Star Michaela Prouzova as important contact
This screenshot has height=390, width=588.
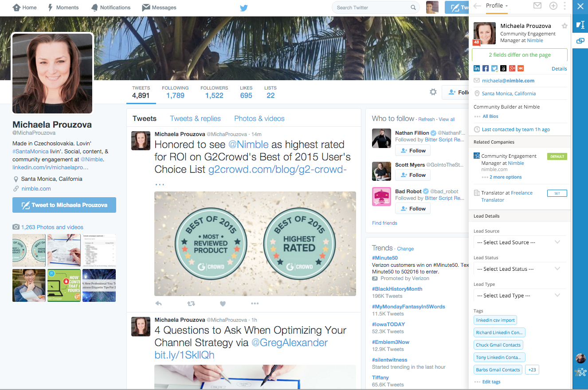[x=564, y=26]
